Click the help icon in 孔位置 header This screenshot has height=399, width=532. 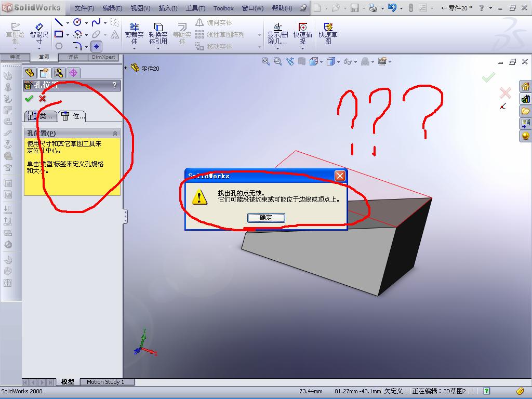click(114, 85)
